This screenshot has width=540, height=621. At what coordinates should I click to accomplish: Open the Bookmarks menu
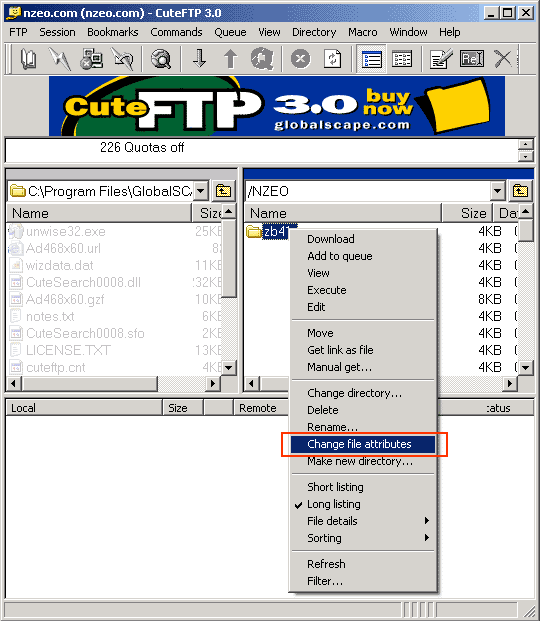113,32
